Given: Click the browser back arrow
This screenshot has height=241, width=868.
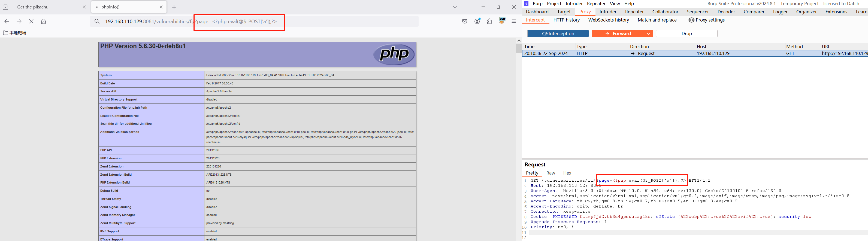Looking at the screenshot, I should point(7,21).
